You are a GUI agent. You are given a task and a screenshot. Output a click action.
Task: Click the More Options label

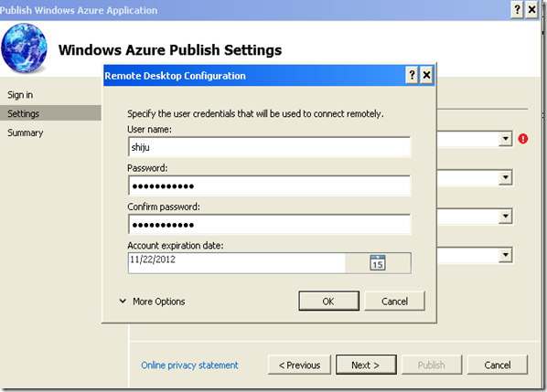coord(159,302)
